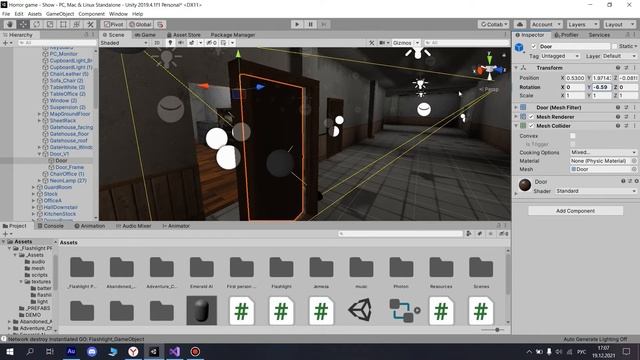Open the Animator tab
The width and height of the screenshot is (640, 360).
point(176,226)
